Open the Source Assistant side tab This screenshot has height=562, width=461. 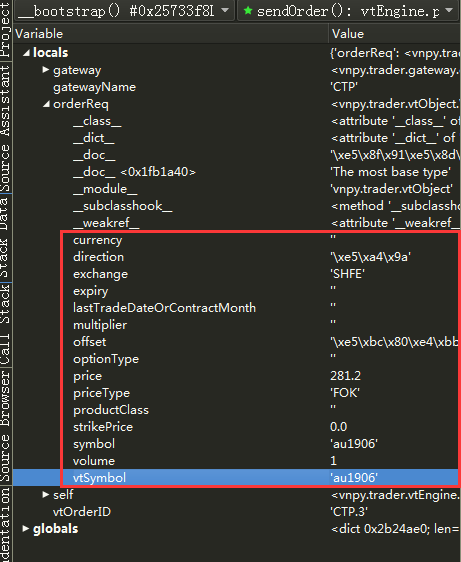coord(5,128)
